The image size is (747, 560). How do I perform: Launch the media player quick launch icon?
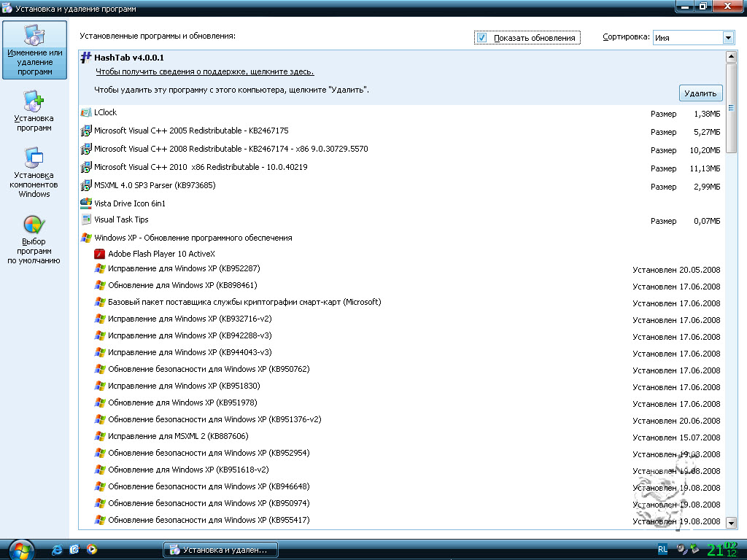pyautogui.click(x=91, y=550)
